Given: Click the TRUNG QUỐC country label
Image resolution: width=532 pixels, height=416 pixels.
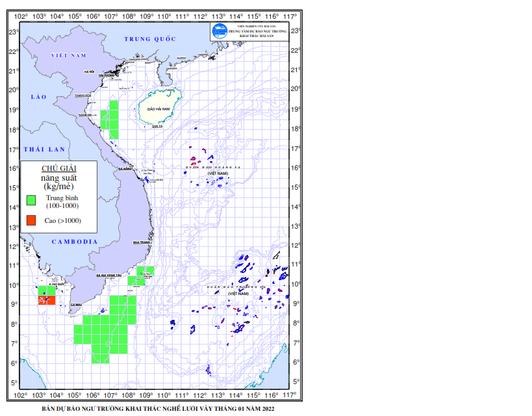Looking at the screenshot, I should click(151, 39).
